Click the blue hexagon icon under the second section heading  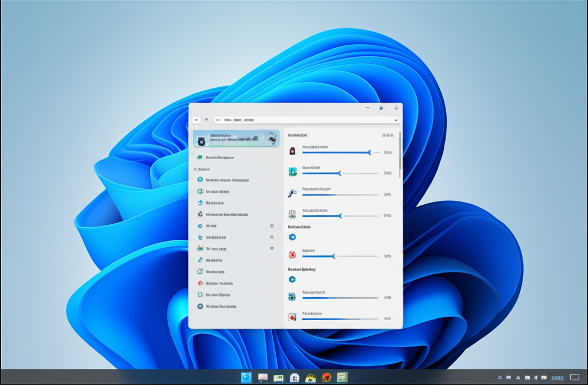click(x=292, y=237)
